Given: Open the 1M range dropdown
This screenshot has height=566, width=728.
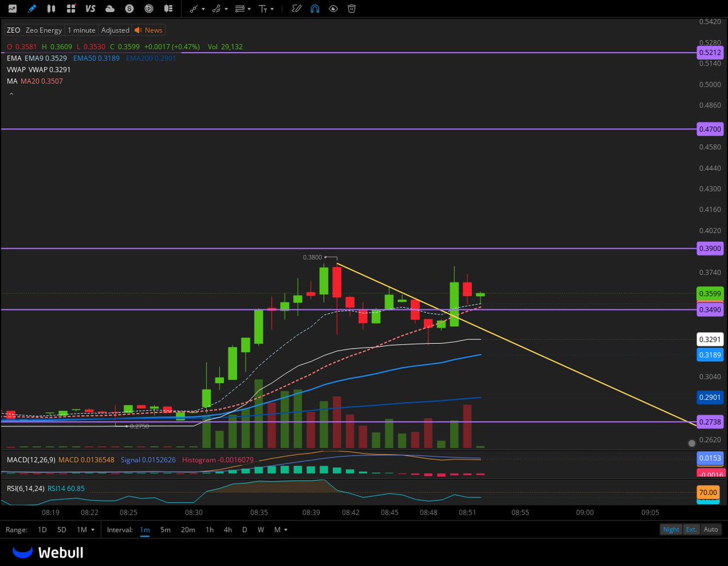Looking at the screenshot, I should 86,530.
